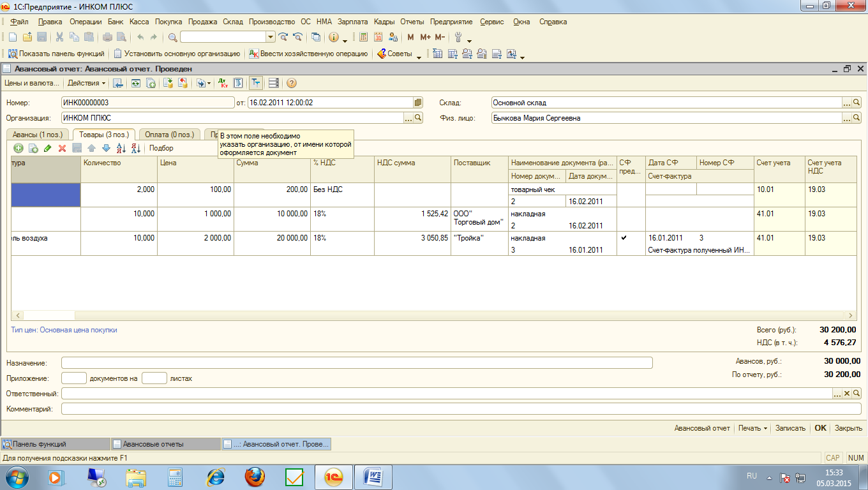Click СФ пред. cell in товарный чек row

click(631, 195)
